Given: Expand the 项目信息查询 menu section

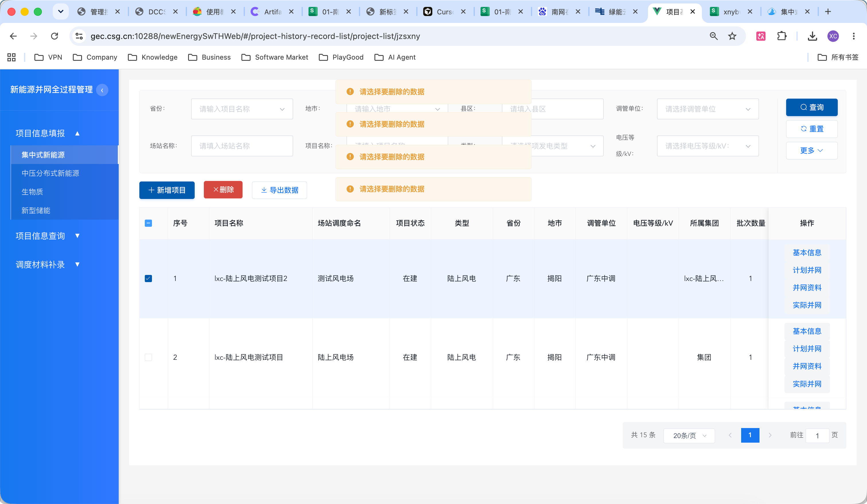Looking at the screenshot, I should [48, 236].
